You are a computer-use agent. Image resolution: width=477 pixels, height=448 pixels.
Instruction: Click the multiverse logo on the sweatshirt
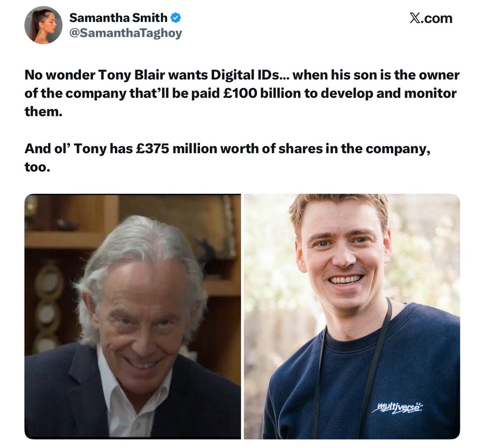(397, 407)
